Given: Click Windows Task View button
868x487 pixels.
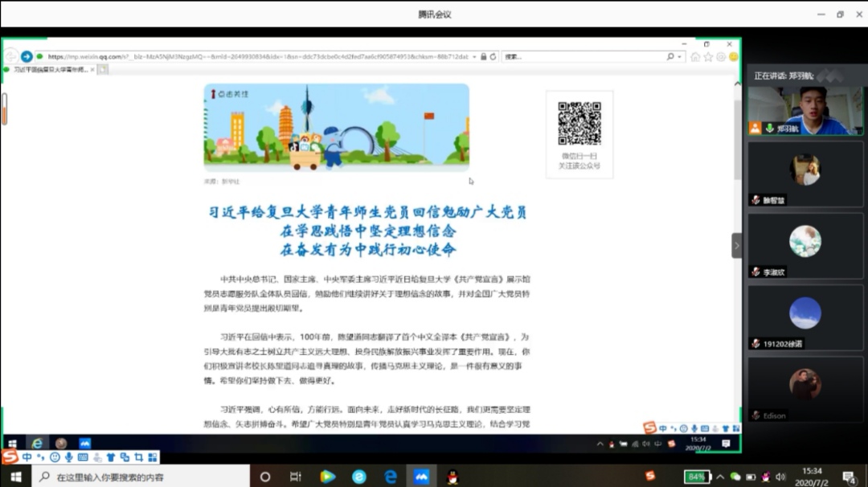Looking at the screenshot, I should (295, 477).
